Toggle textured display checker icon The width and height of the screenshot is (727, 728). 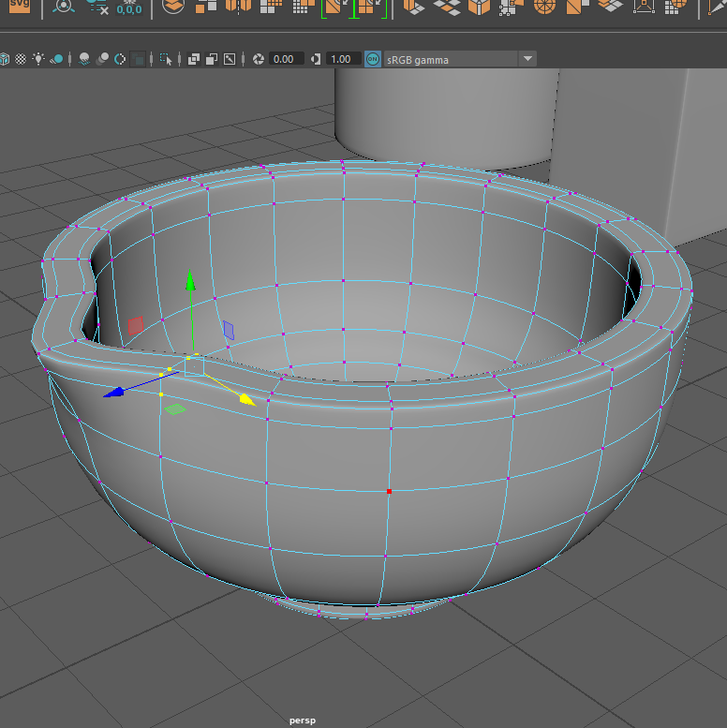pos(21,59)
